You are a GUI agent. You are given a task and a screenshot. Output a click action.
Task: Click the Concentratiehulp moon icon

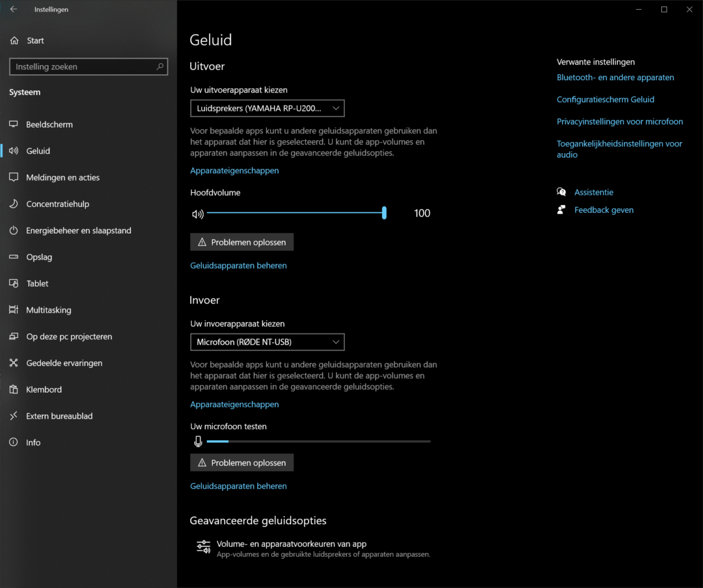pos(14,204)
